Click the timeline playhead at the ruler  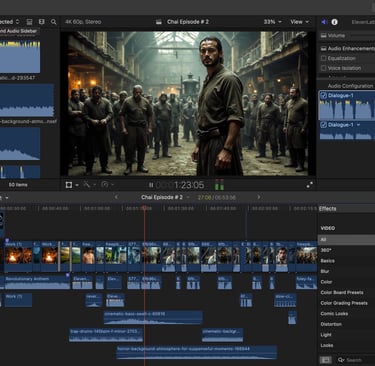145,208
